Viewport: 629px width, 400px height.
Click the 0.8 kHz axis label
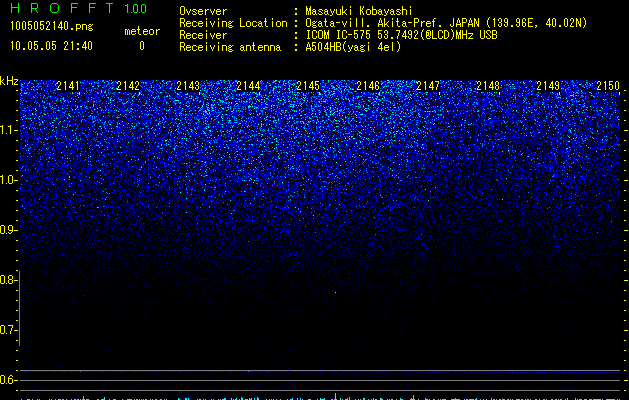(8, 280)
